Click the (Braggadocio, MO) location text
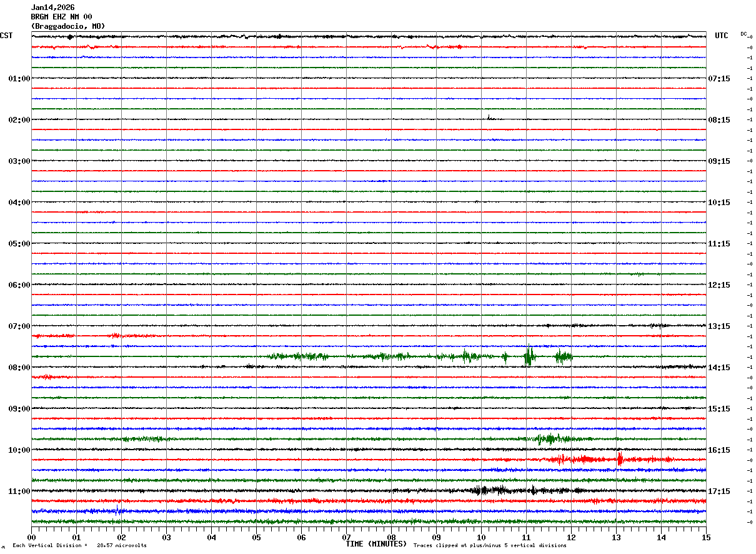Screen dimensions: 756x554 68,26
